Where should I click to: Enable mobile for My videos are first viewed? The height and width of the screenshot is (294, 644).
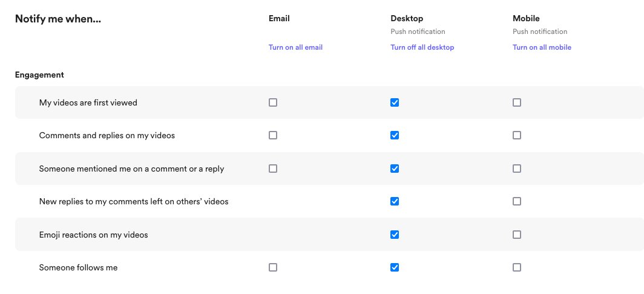pos(517,102)
